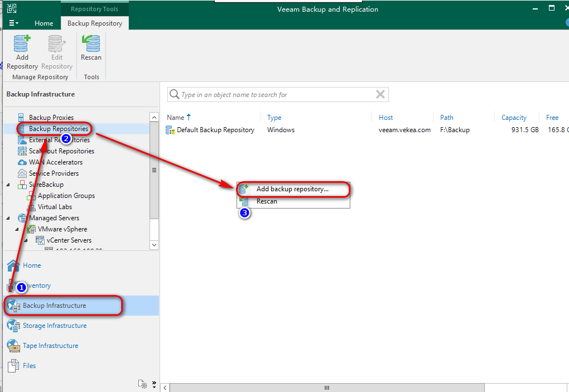Clear the search box with X
Viewport: 569px width, 392px height.
tap(380, 95)
